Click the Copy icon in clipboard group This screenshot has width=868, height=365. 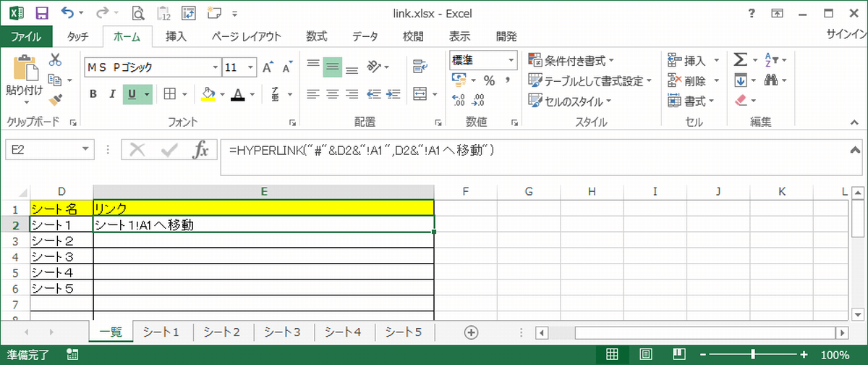click(55, 80)
